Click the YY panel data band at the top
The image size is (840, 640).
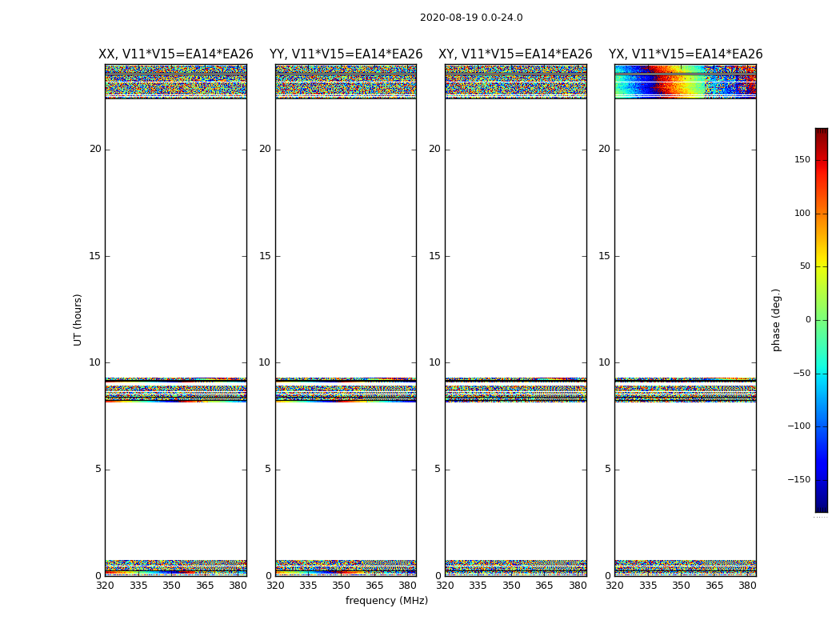pos(346,82)
